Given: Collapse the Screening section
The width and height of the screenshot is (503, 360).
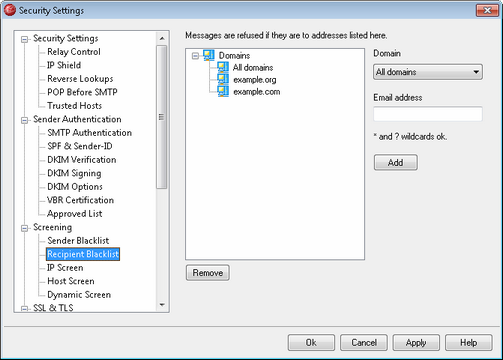Looking at the screenshot, I should [24, 228].
